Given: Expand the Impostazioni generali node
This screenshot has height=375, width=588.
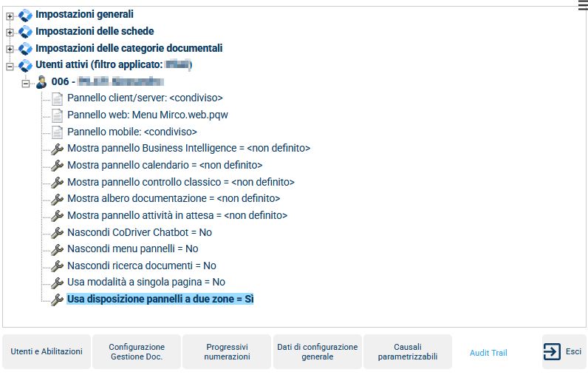Looking at the screenshot, I should (10, 16).
